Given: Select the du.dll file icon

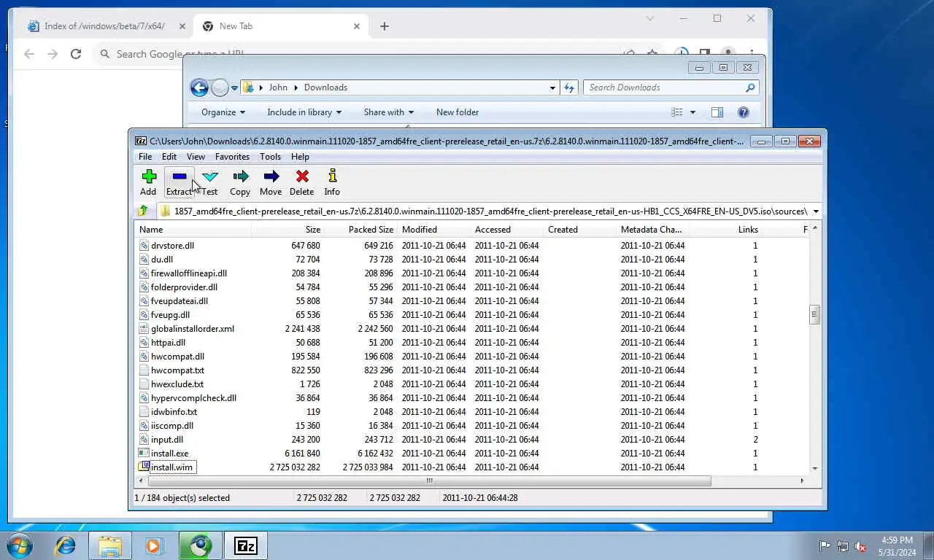Looking at the screenshot, I should pos(144,260).
